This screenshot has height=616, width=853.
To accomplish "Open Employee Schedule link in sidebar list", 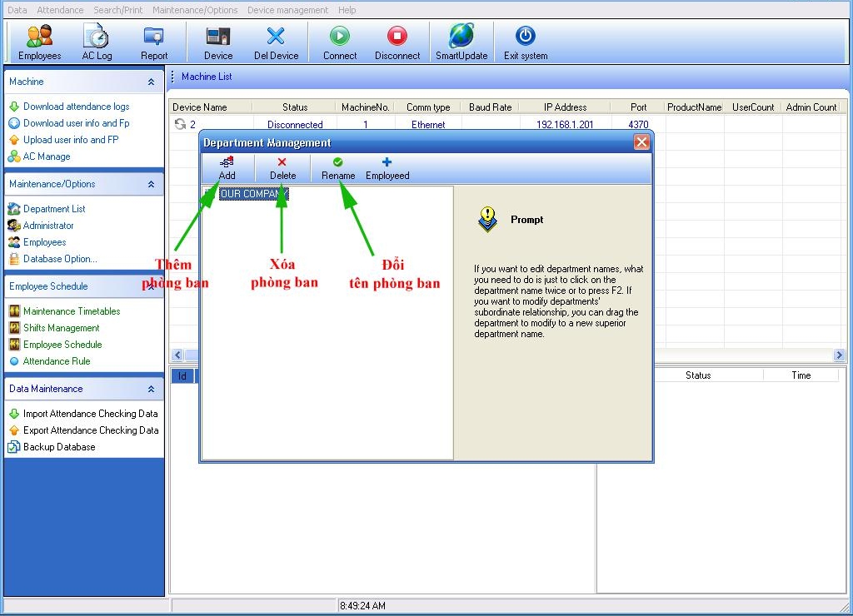I will tap(62, 345).
